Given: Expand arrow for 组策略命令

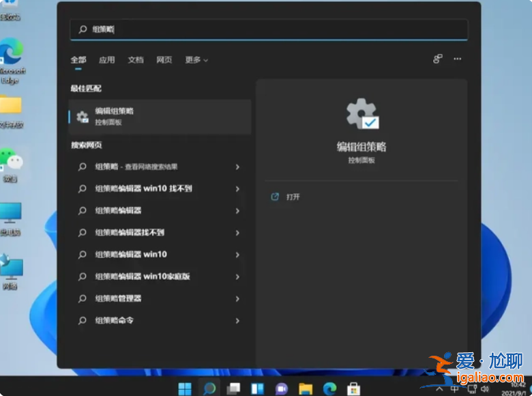Looking at the screenshot, I should coord(237,321).
